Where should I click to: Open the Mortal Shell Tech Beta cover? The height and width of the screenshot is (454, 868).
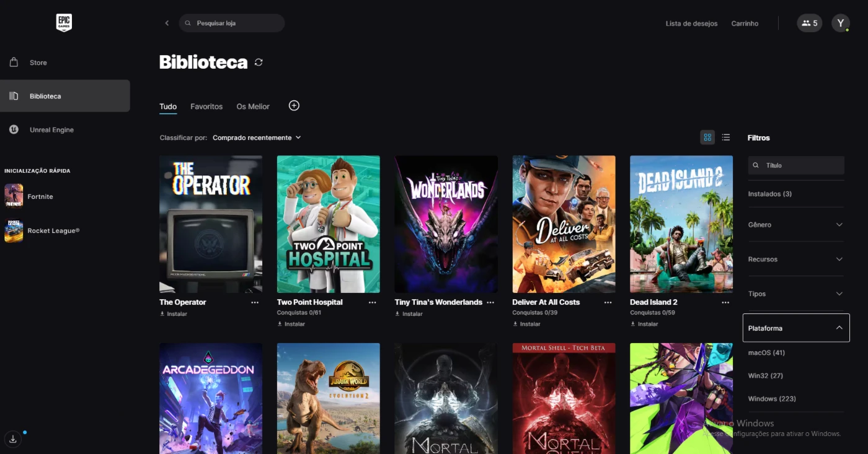[x=564, y=398]
